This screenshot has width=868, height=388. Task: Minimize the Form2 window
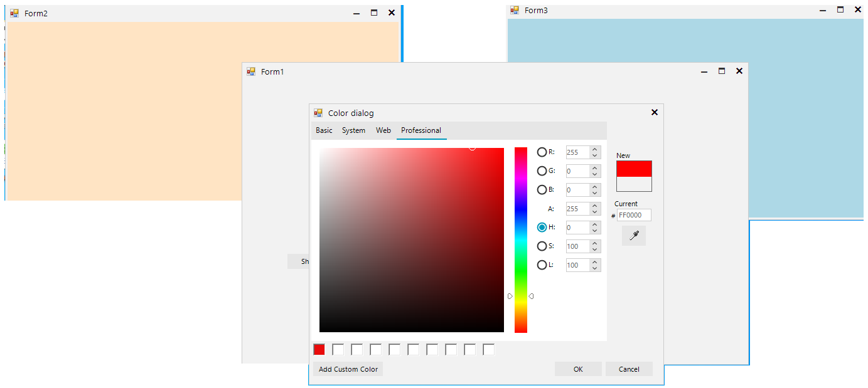pyautogui.click(x=356, y=13)
